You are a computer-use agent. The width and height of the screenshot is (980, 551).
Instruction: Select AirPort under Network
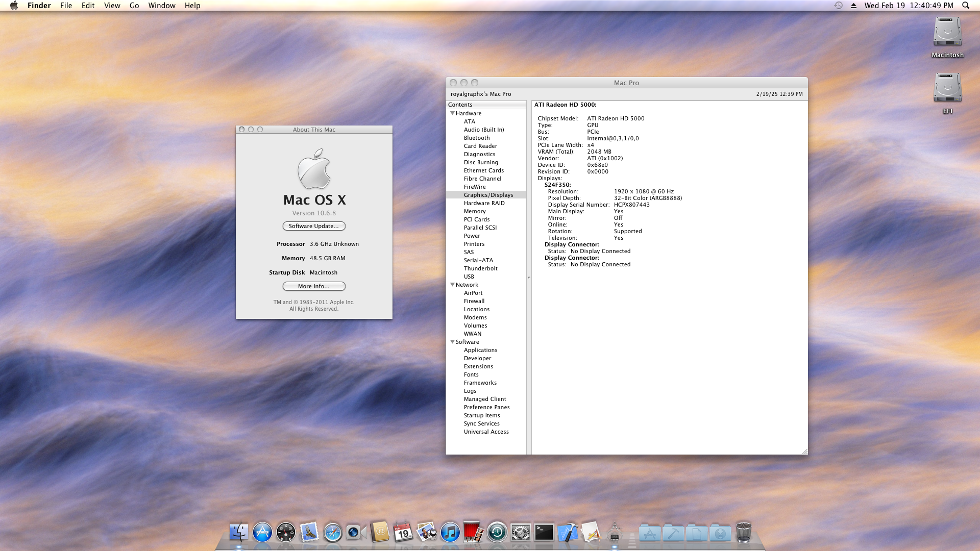tap(486, 293)
